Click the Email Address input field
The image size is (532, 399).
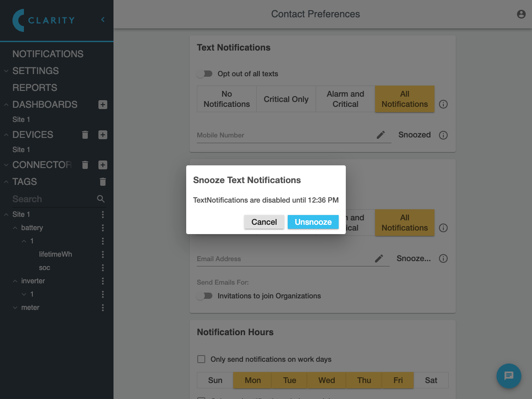point(284,259)
